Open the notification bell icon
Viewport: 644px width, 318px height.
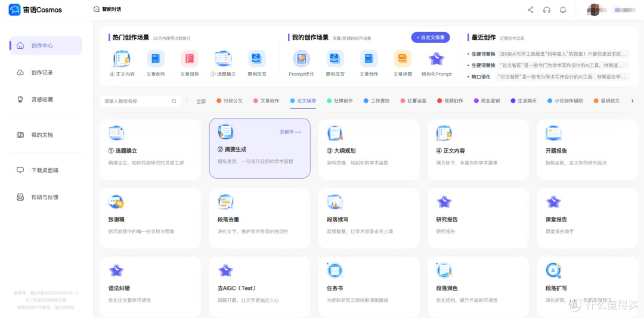[563, 10]
